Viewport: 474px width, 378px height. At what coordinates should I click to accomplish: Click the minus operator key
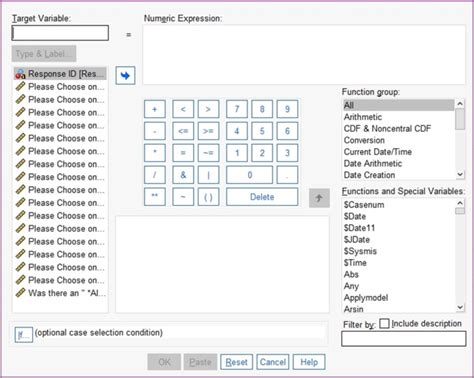click(x=155, y=131)
